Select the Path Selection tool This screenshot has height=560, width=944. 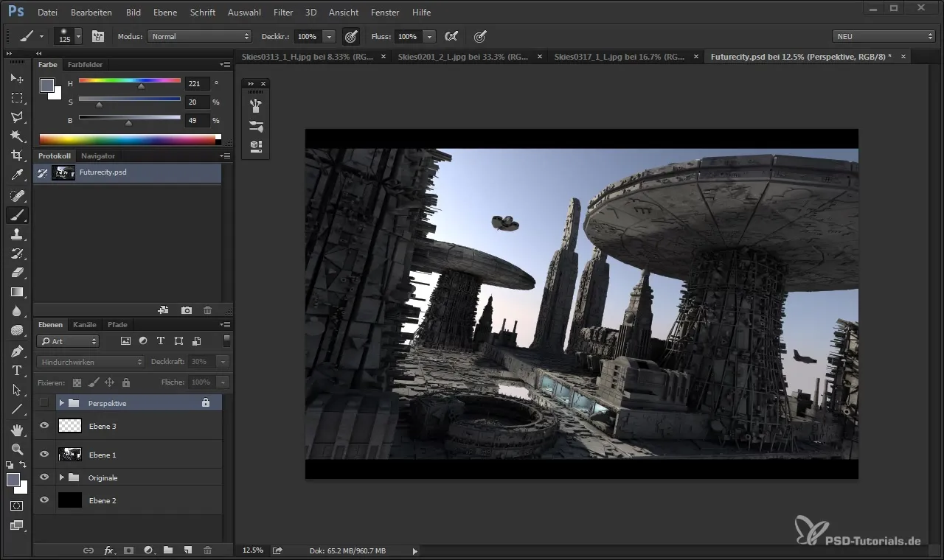[17, 390]
